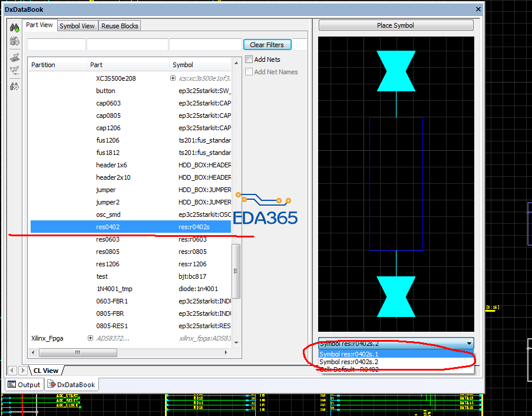Screen dimensions: 532x416
Task: Click the second binoculars library search icon
Action: (x=14, y=41)
